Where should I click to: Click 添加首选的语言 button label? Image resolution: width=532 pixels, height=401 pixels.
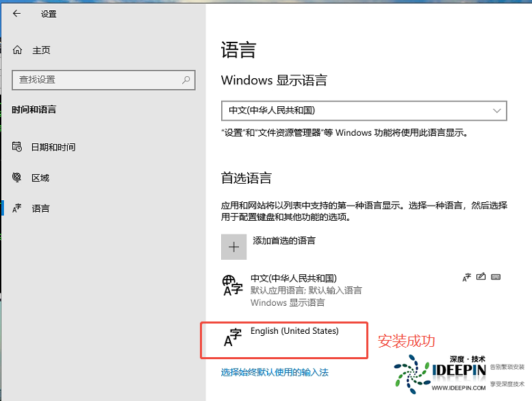(284, 241)
